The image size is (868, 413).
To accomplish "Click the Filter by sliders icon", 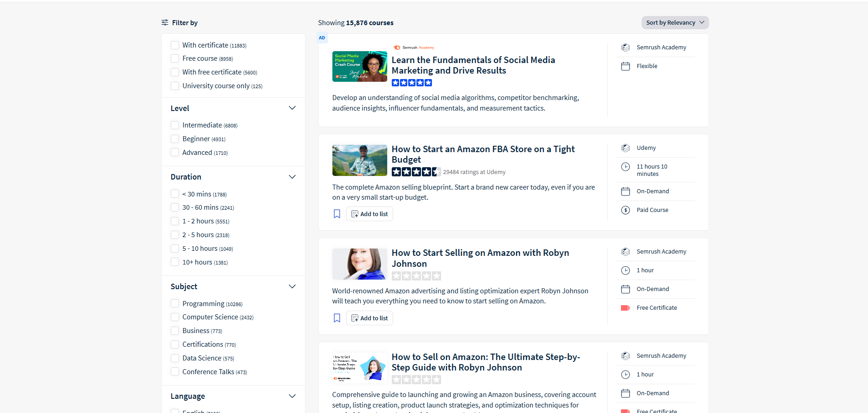I will pos(165,22).
